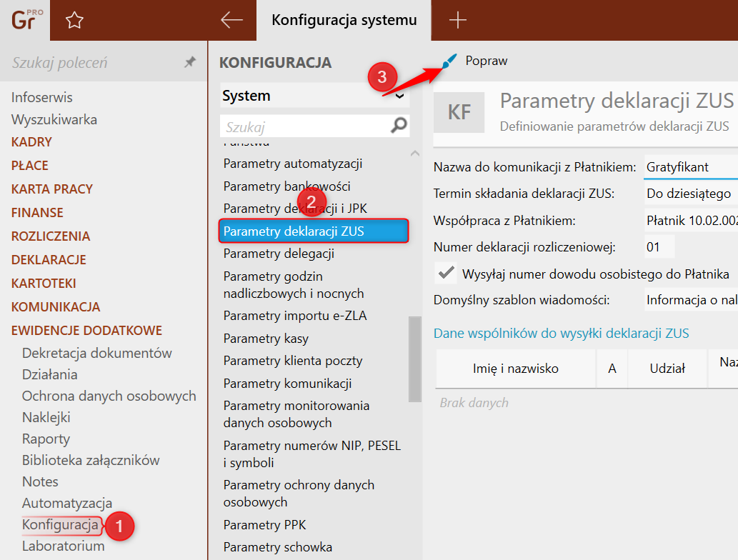
Task: Open the KADRY menu section
Action: 31,141
